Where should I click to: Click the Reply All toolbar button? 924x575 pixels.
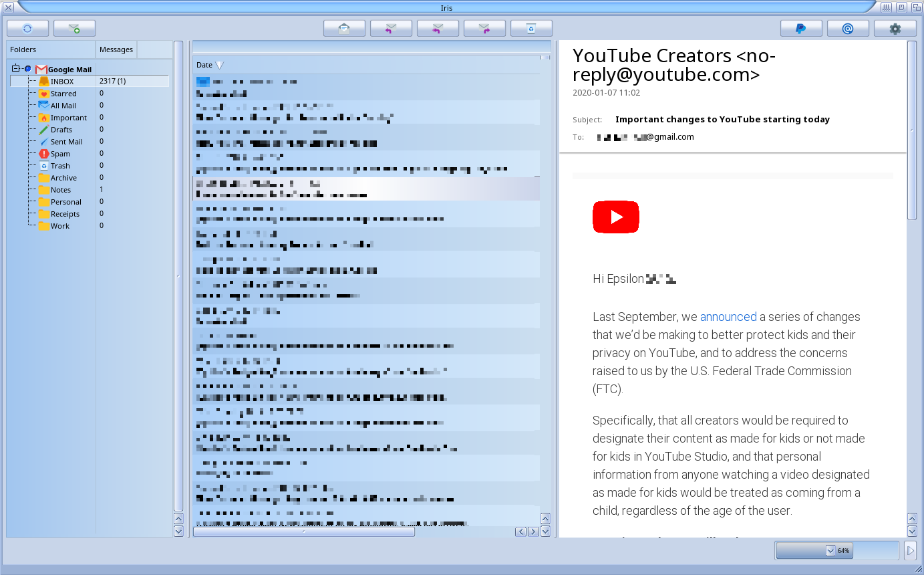click(438, 29)
